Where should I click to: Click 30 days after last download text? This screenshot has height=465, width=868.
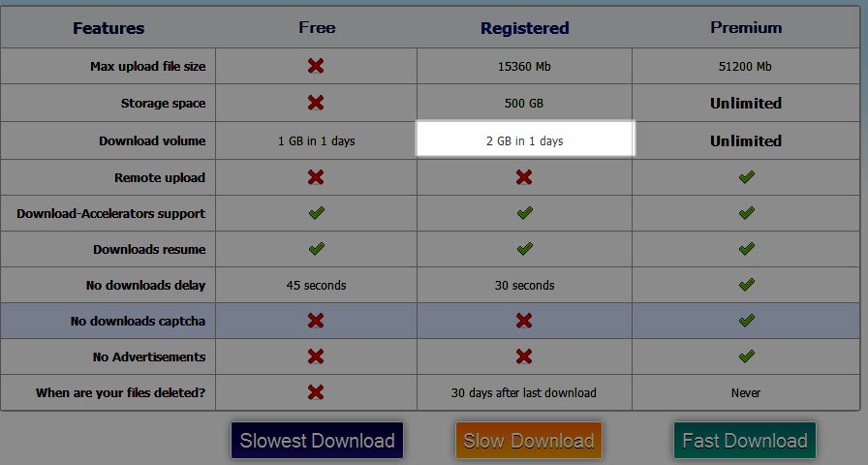coord(524,393)
